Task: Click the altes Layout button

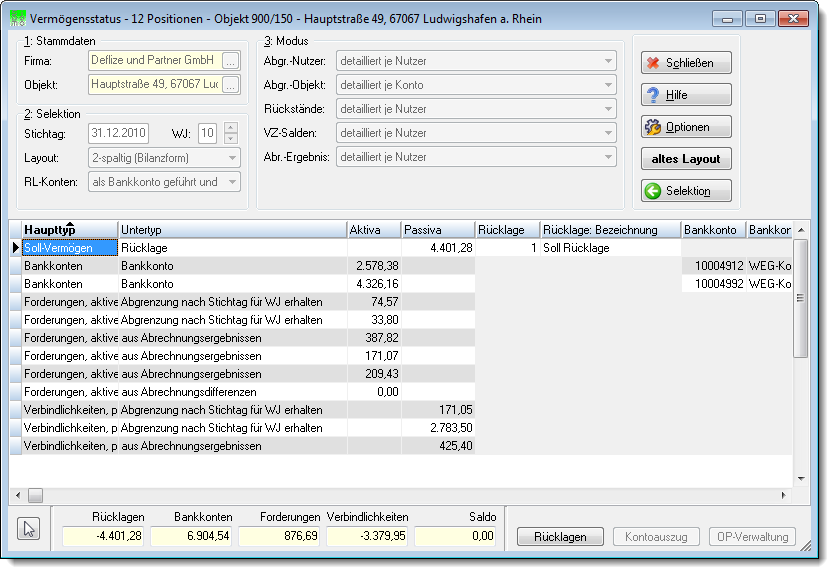Action: 686,159
